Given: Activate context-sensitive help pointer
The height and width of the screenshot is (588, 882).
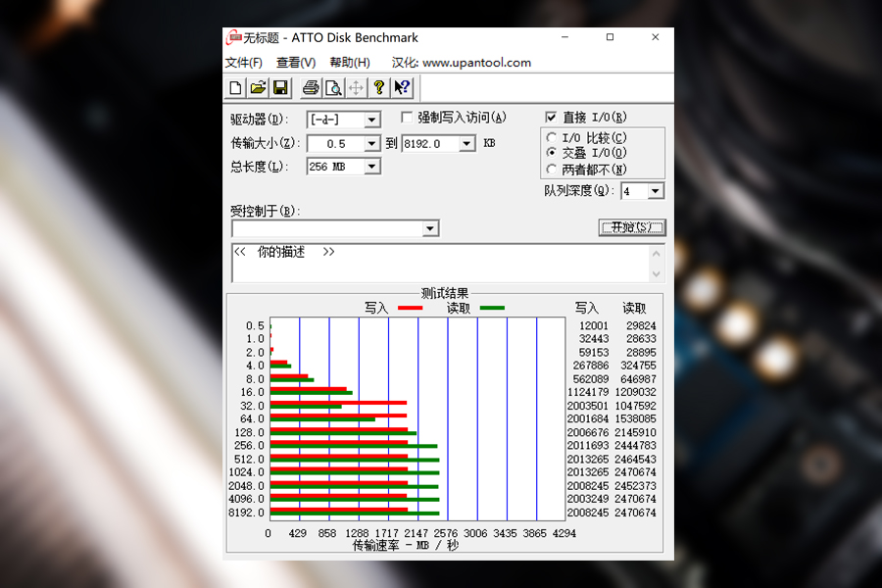Looking at the screenshot, I should (402, 88).
